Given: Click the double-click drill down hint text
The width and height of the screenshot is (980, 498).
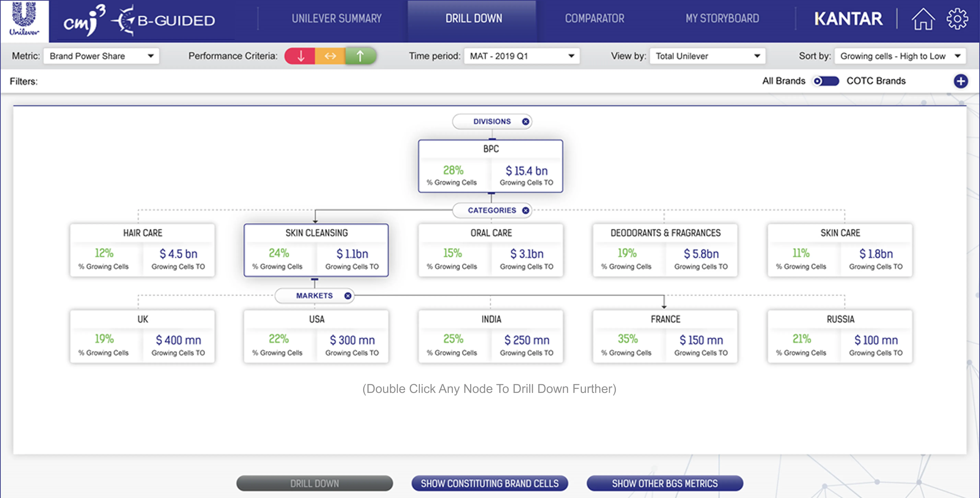Looking at the screenshot, I should (x=489, y=389).
